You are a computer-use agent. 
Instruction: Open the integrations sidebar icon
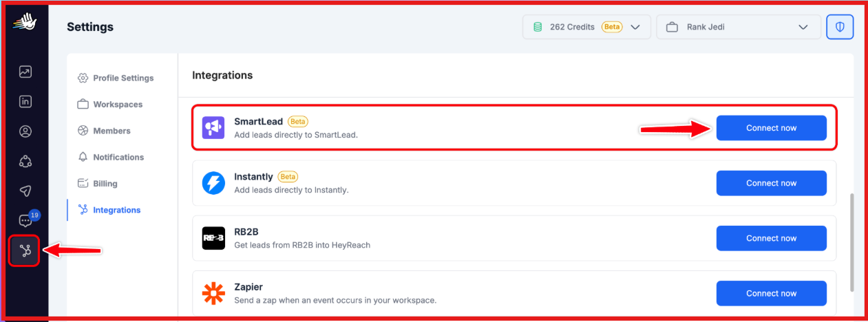(25, 251)
